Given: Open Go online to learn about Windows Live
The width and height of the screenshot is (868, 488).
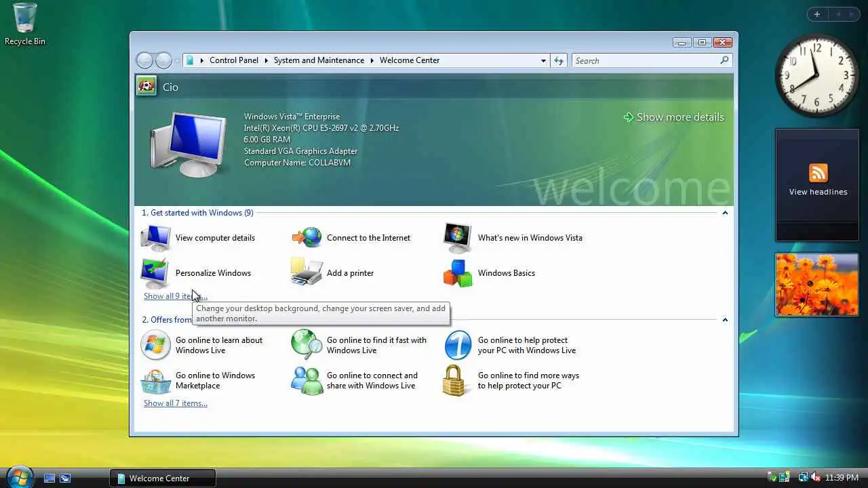Looking at the screenshot, I should (x=219, y=345).
